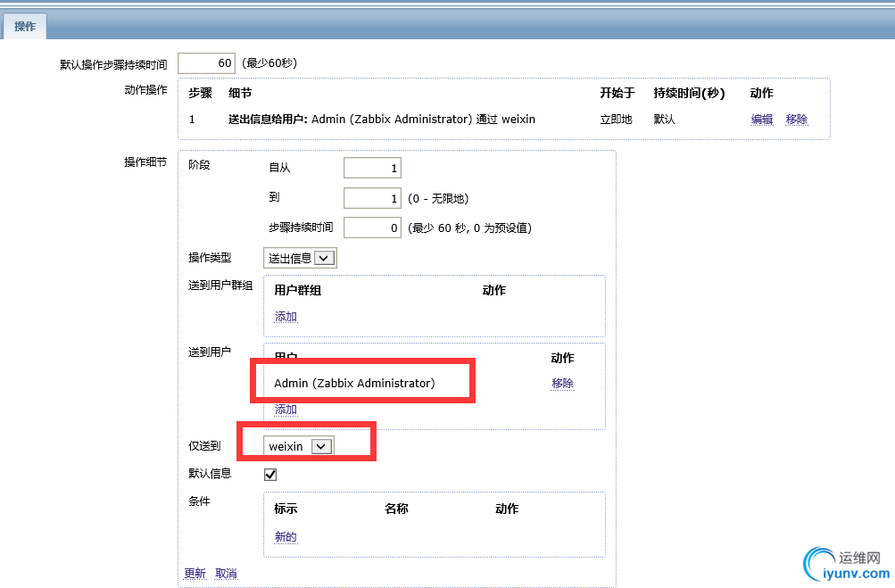Open the 操作类型 dropdown 送出信息

pyautogui.click(x=300, y=258)
